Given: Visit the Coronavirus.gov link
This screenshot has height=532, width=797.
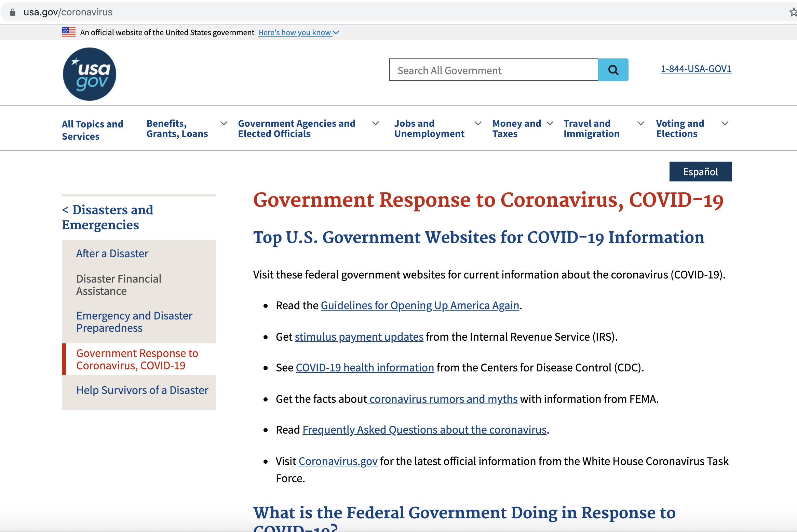Looking at the screenshot, I should coord(338,461).
